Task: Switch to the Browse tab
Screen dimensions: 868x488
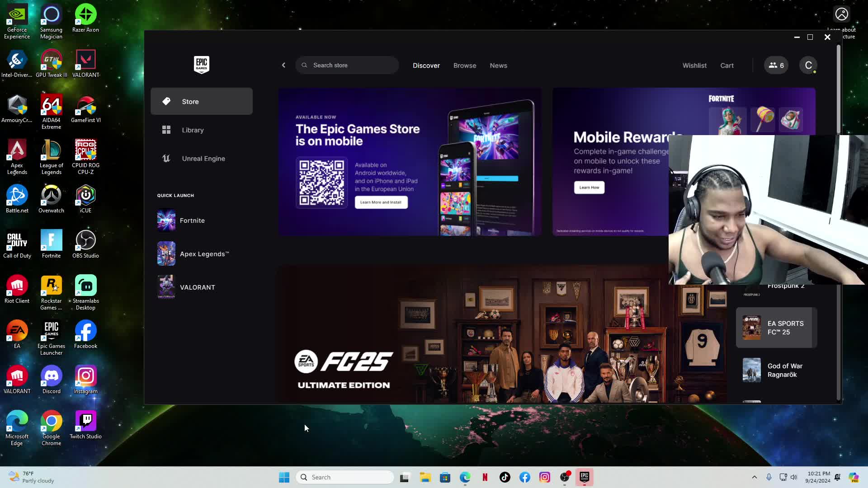Action: pyautogui.click(x=465, y=66)
